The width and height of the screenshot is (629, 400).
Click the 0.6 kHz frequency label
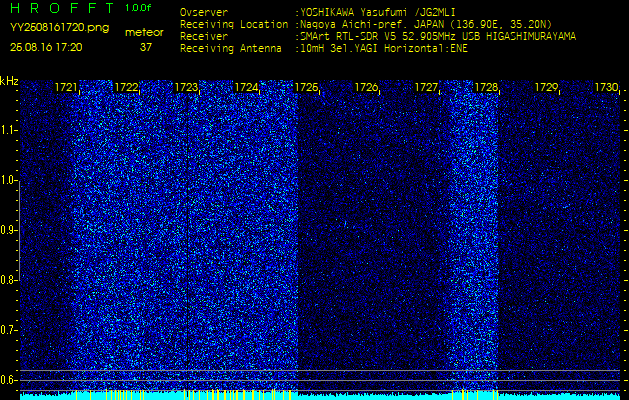[9, 380]
